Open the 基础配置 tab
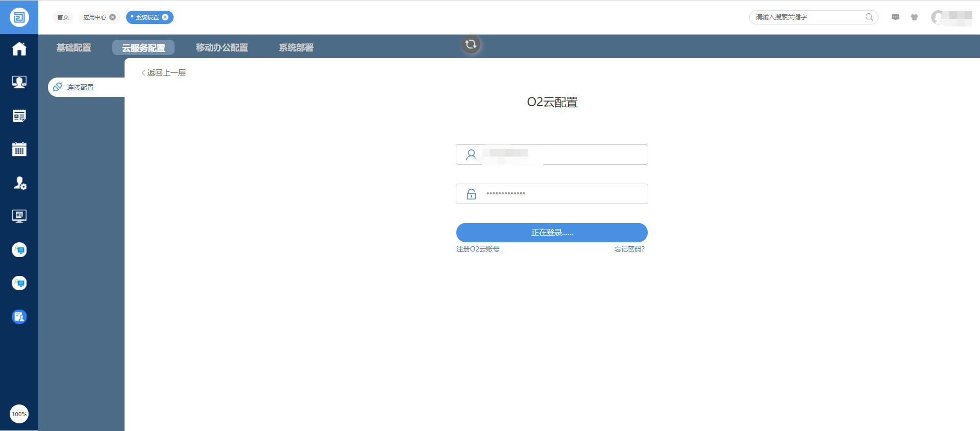The image size is (980, 431). pyautogui.click(x=74, y=47)
